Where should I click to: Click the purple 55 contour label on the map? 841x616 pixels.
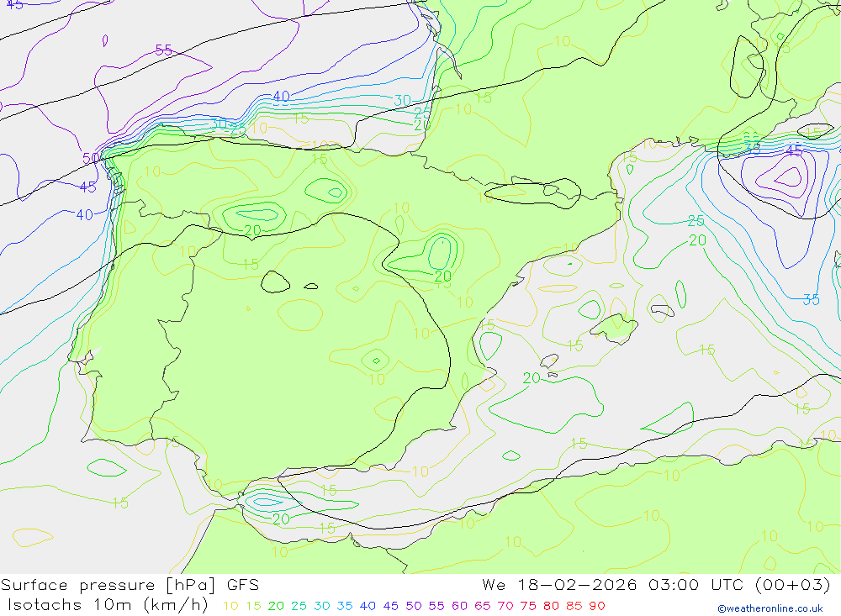[x=164, y=50]
